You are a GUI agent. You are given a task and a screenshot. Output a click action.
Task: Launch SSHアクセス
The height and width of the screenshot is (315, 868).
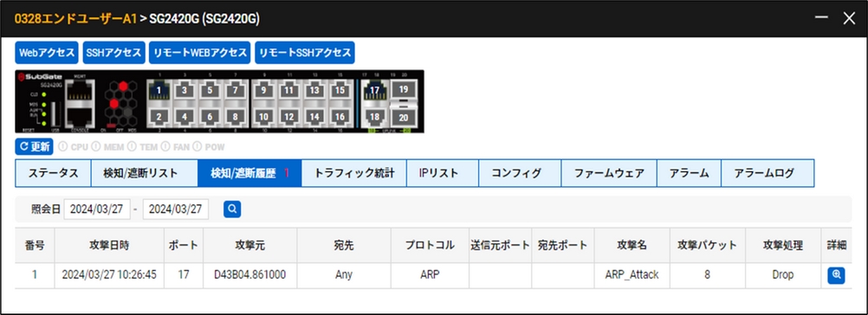(114, 53)
